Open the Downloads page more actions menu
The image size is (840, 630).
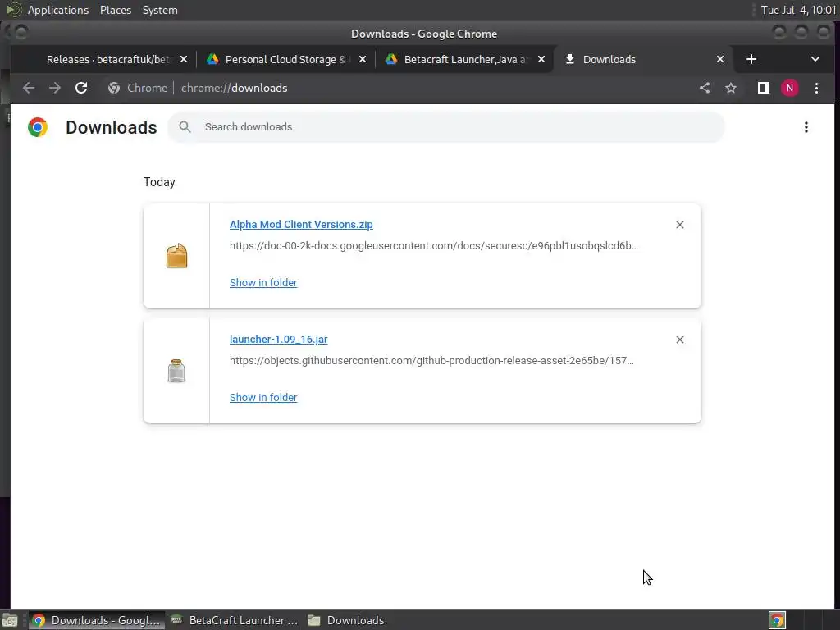(x=806, y=127)
